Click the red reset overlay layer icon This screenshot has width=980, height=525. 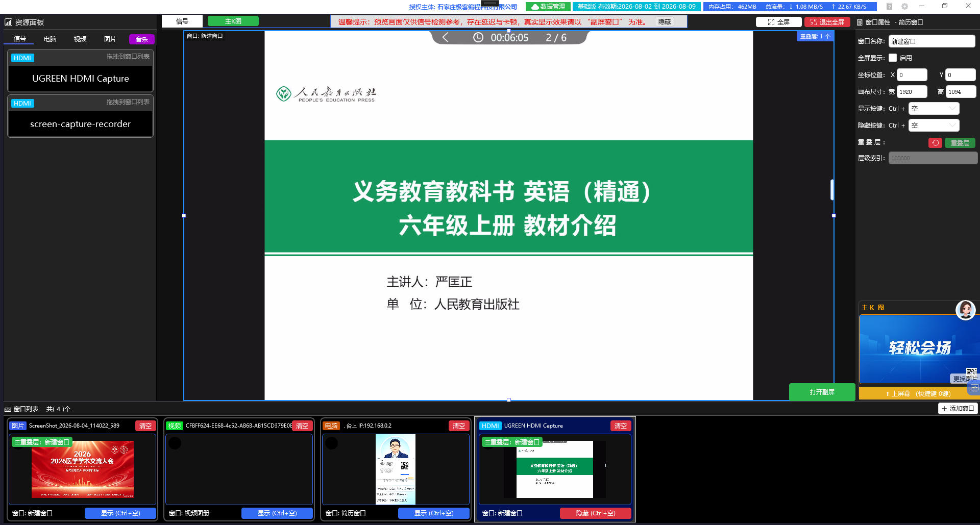pos(935,143)
